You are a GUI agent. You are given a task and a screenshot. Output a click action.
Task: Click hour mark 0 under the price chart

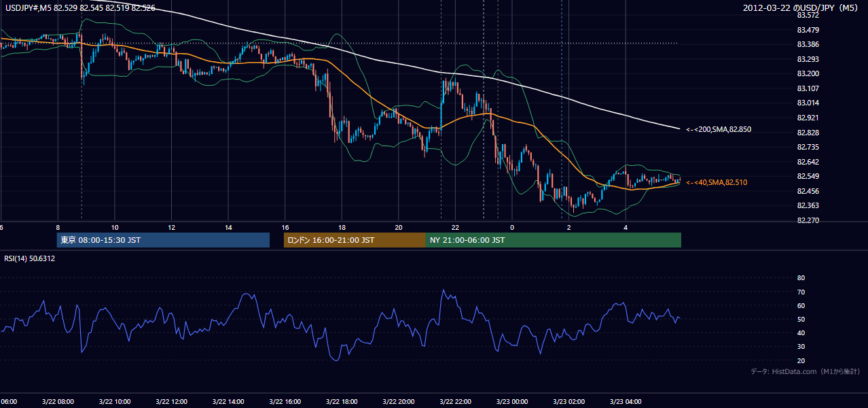pos(512,227)
